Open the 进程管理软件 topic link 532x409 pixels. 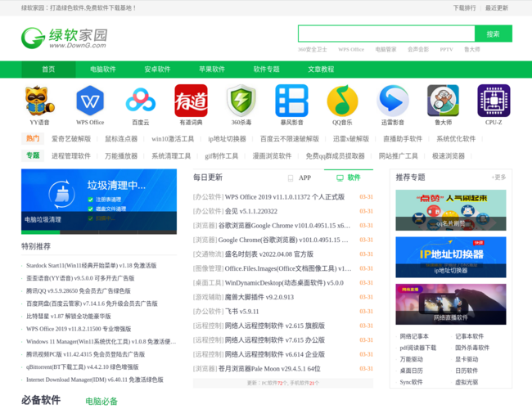click(x=71, y=156)
